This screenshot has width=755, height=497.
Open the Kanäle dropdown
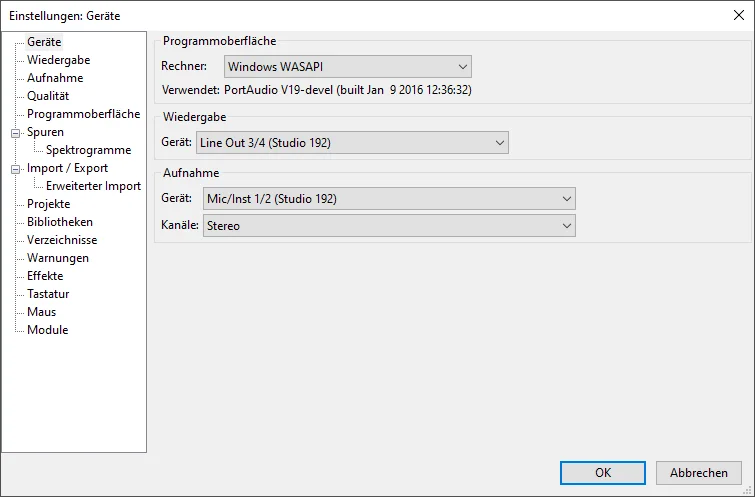click(x=388, y=226)
